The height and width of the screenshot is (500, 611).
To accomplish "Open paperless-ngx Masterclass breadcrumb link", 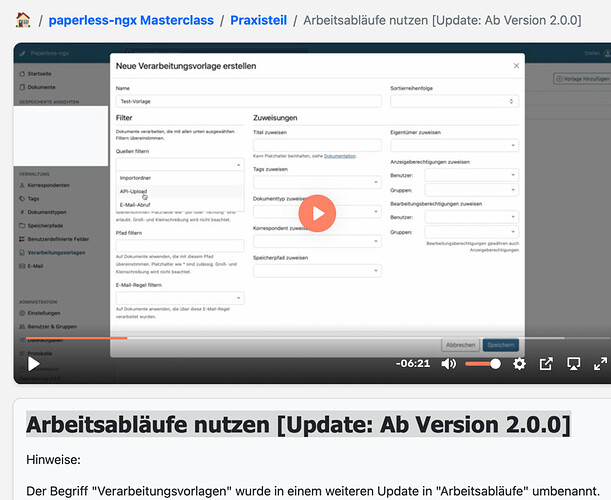I will [x=131, y=20].
